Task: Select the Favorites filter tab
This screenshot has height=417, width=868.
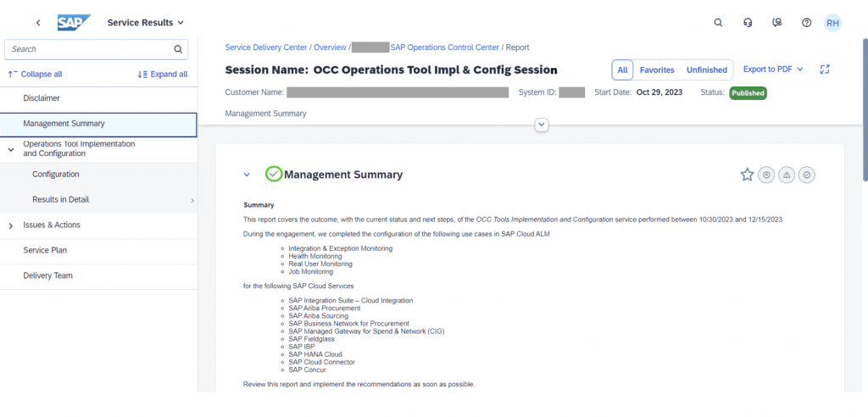Action: point(657,70)
